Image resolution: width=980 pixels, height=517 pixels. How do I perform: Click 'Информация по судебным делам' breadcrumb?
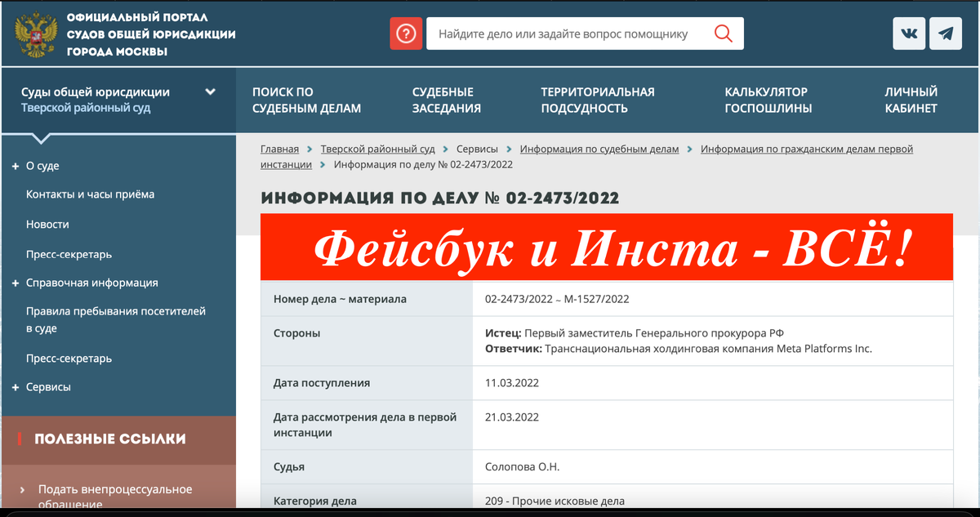coord(599,149)
